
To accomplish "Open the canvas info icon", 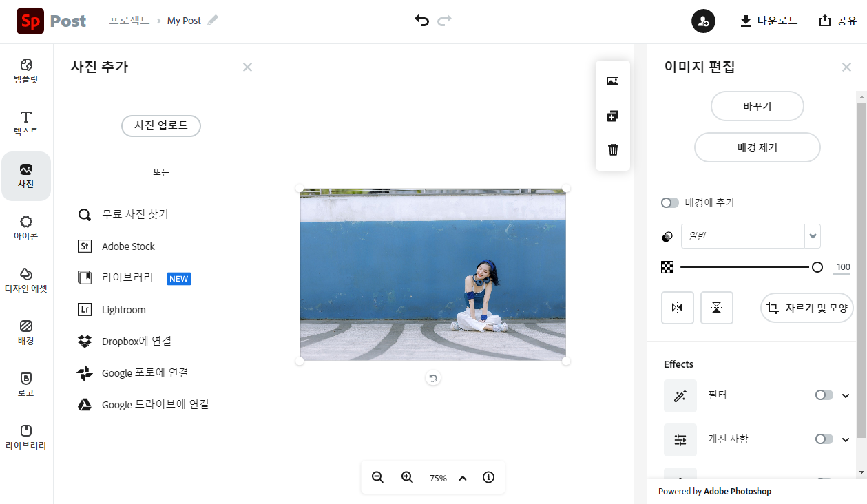I will point(489,477).
